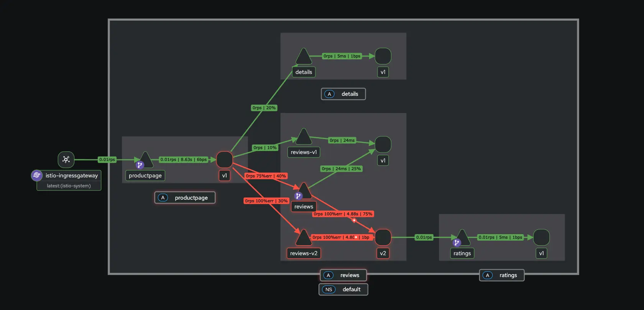Click the details v1 workload node
This screenshot has width=644, height=310.
(383, 56)
